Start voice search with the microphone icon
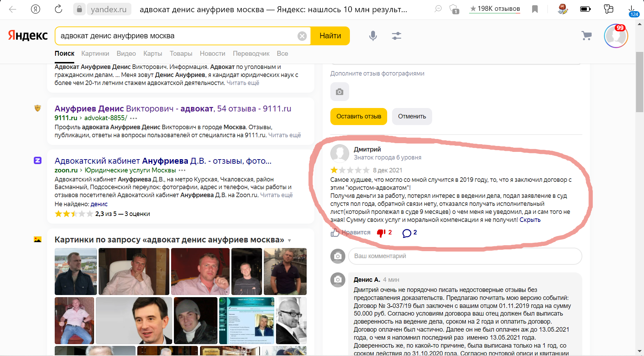This screenshot has height=356, width=644. point(373,36)
